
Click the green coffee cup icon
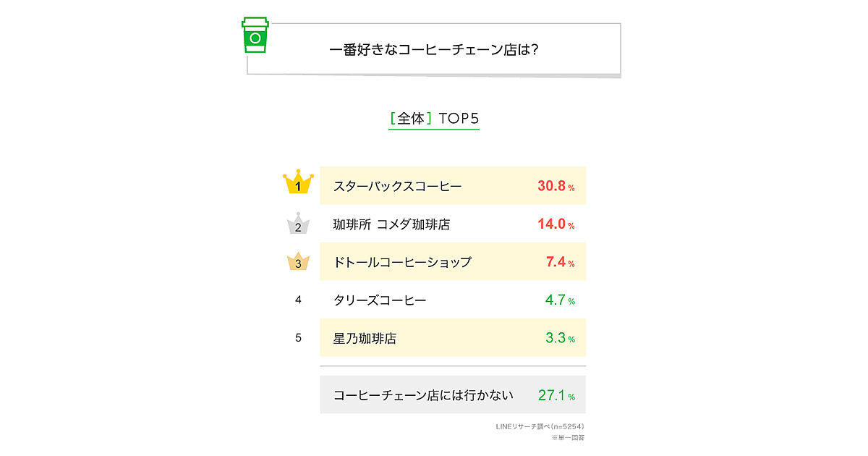tap(255, 35)
